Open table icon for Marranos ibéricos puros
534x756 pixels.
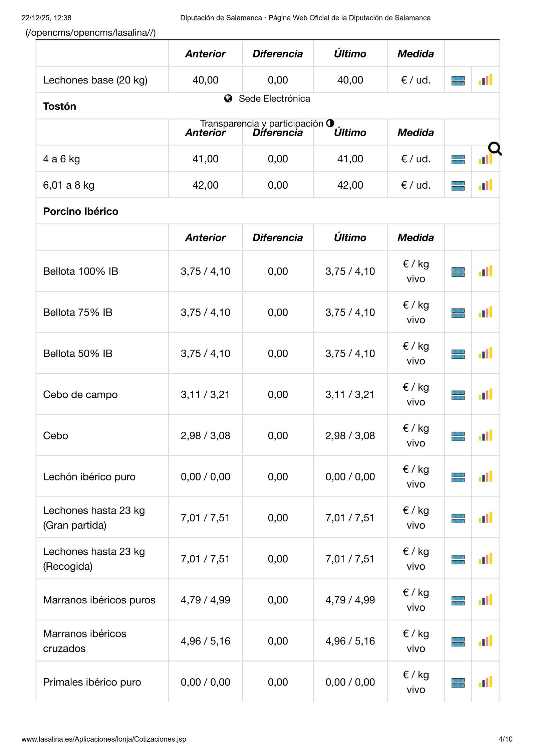458,600
